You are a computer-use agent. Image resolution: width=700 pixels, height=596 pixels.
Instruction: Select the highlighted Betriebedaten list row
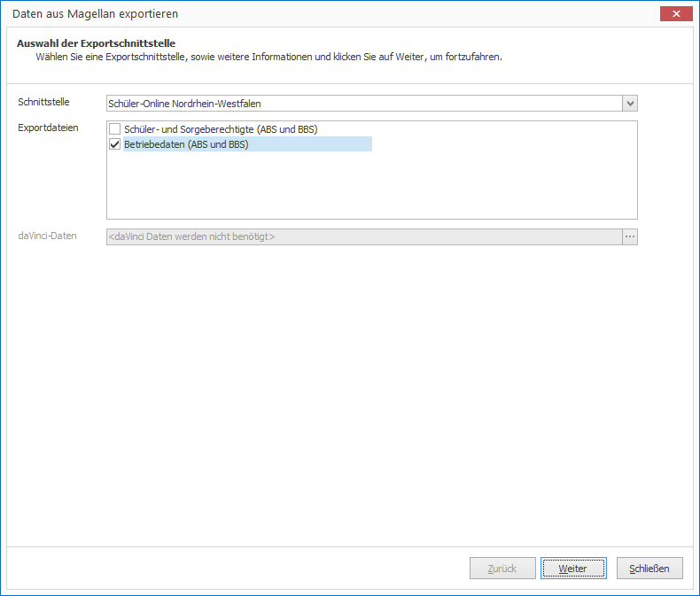coord(247,144)
